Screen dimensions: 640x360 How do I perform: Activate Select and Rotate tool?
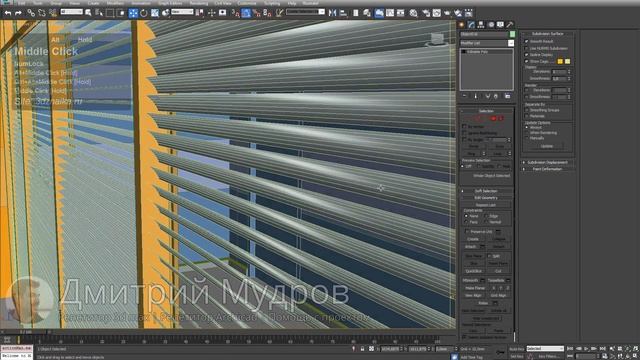pyautogui.click(x=144, y=13)
